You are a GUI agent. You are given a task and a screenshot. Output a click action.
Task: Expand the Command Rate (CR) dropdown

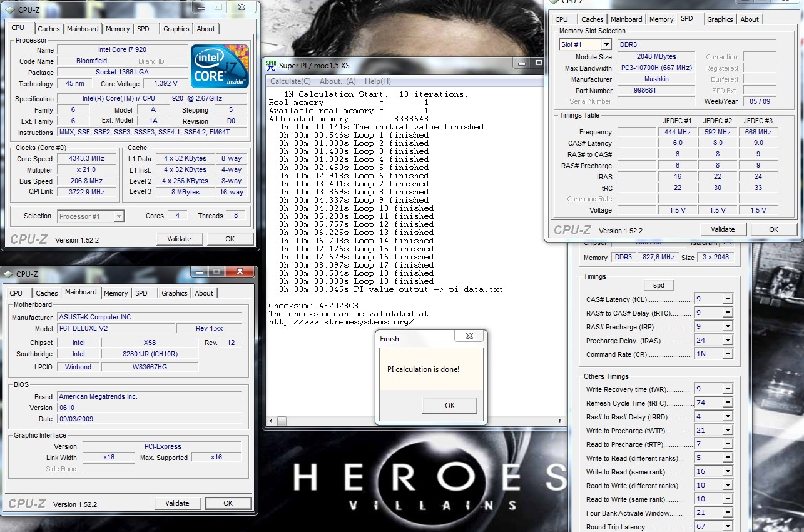click(x=728, y=354)
